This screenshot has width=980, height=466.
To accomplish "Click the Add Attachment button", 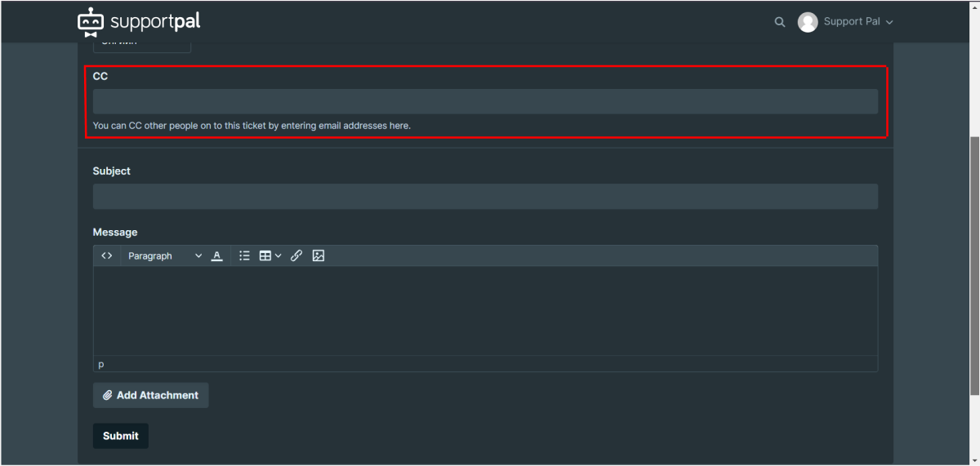I will coord(151,395).
